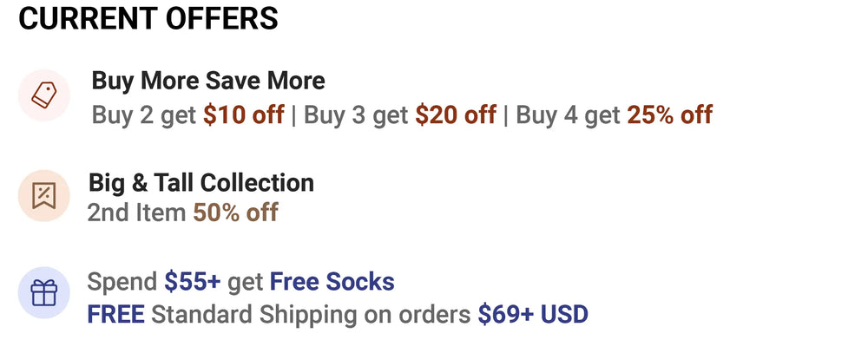Image resolution: width=868 pixels, height=353 pixels.
Task: Click the Spend text in the socks offer
Action: pos(122,282)
